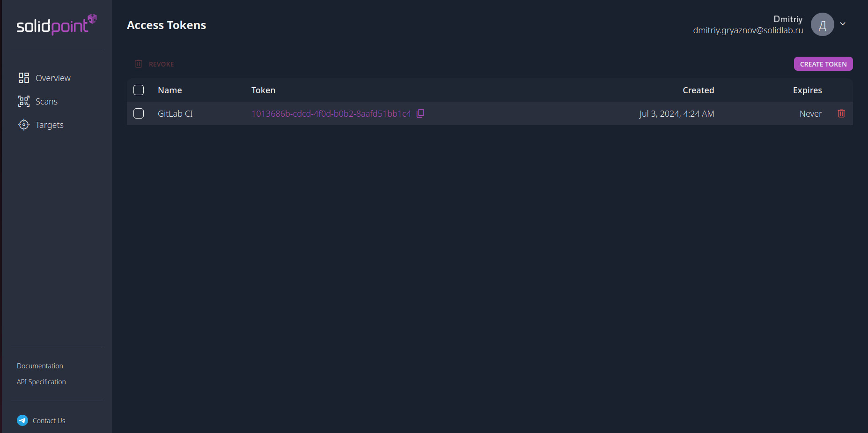This screenshot has height=433, width=868.
Task: Click the Created column header
Action: (x=698, y=90)
